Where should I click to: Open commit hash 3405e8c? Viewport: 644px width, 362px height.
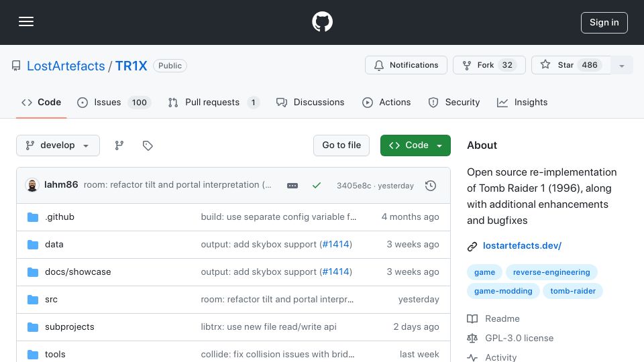click(x=354, y=186)
